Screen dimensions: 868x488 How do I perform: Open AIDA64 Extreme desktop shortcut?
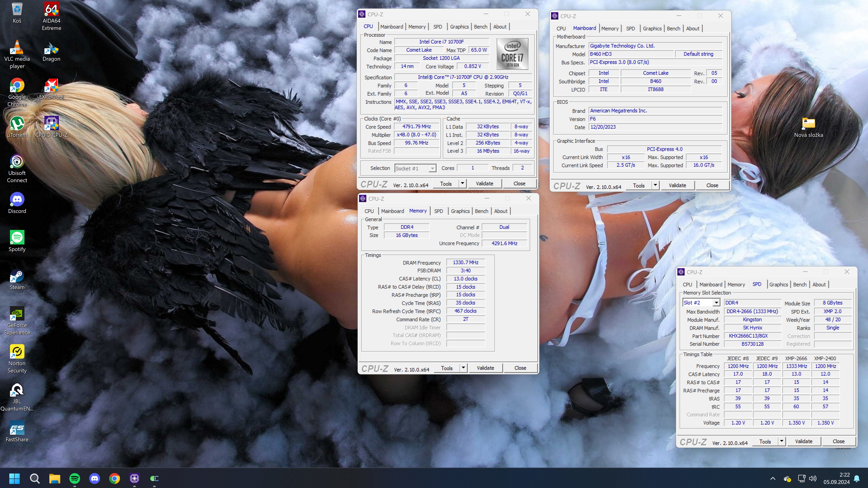tap(51, 16)
